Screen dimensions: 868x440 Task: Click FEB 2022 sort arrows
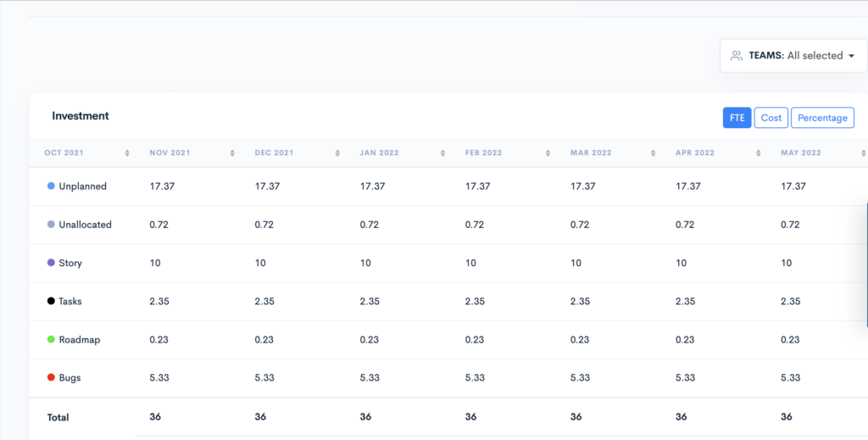tap(548, 153)
